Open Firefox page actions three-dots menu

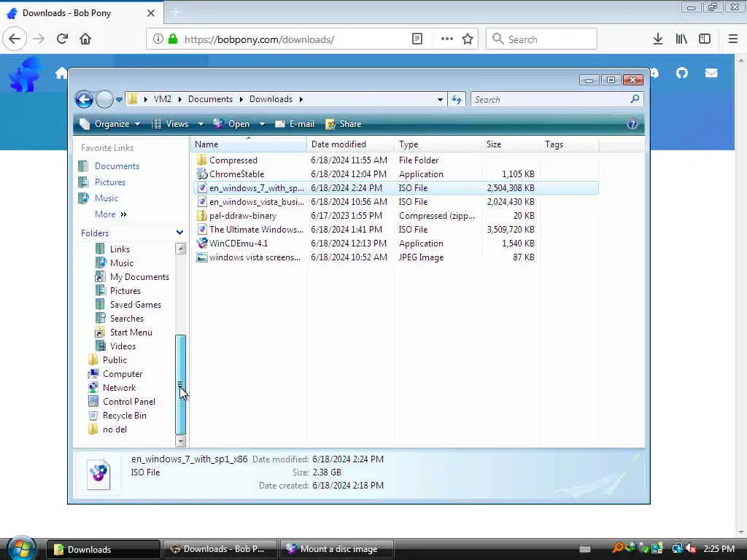[447, 39]
